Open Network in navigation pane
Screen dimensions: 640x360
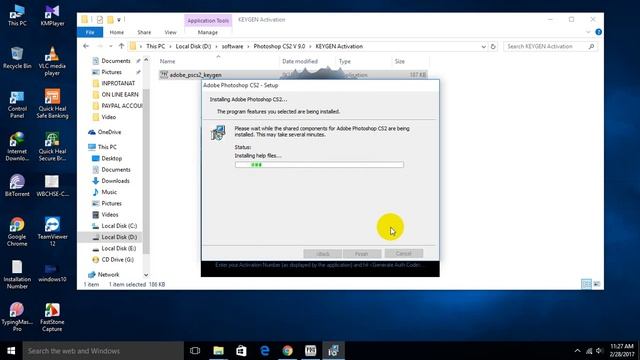click(108, 275)
